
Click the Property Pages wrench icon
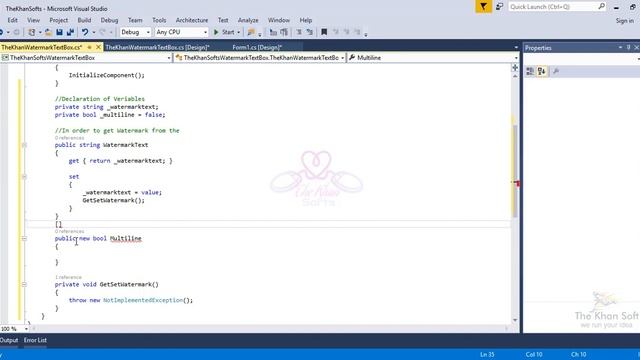[x=556, y=71]
